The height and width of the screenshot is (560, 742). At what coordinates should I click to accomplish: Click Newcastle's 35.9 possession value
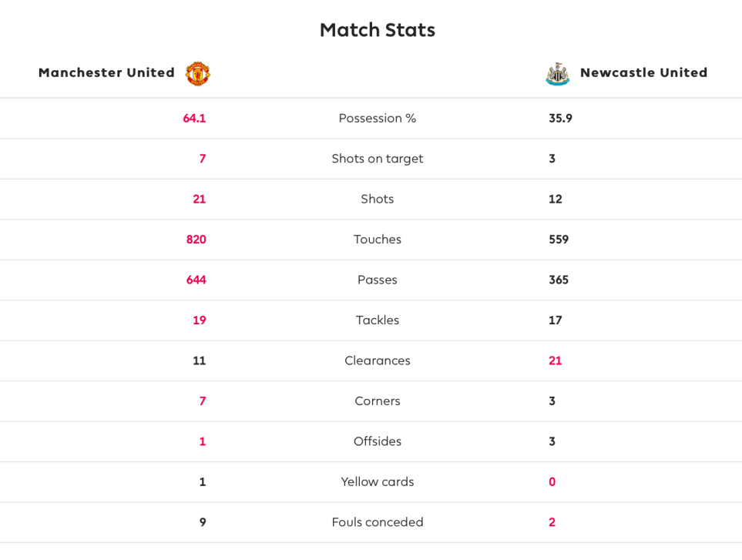point(560,118)
